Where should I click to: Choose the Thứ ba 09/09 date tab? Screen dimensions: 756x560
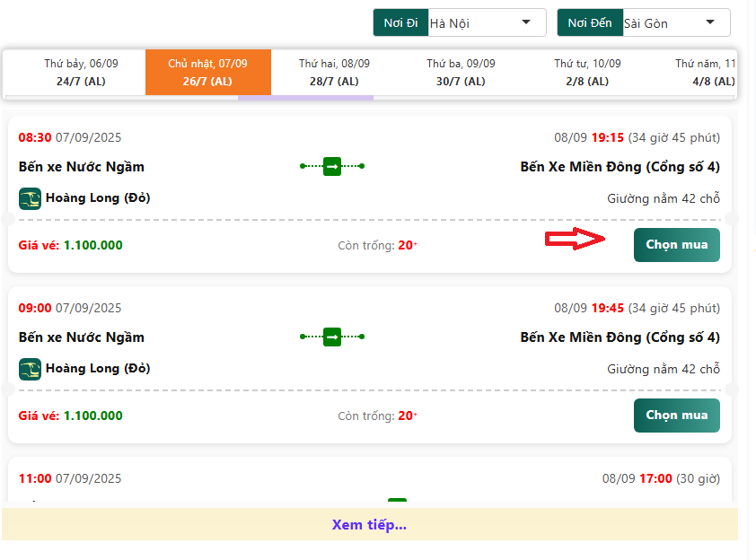coord(461,72)
